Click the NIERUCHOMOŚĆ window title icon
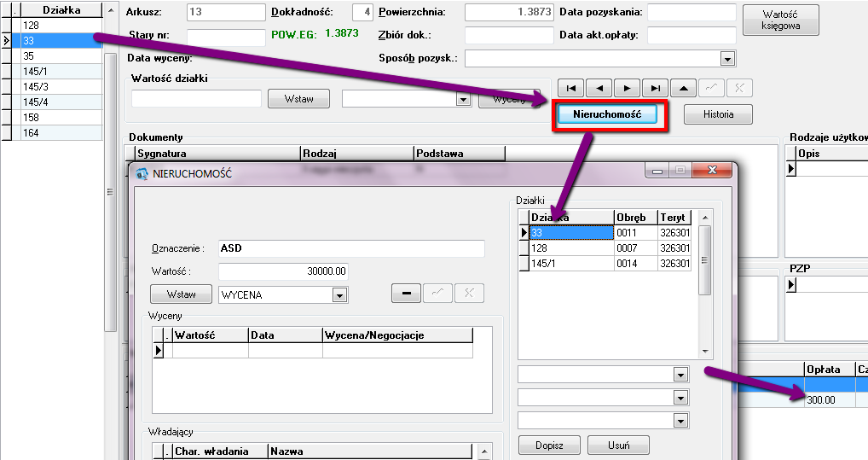The height and width of the screenshot is (460, 868). click(x=142, y=173)
